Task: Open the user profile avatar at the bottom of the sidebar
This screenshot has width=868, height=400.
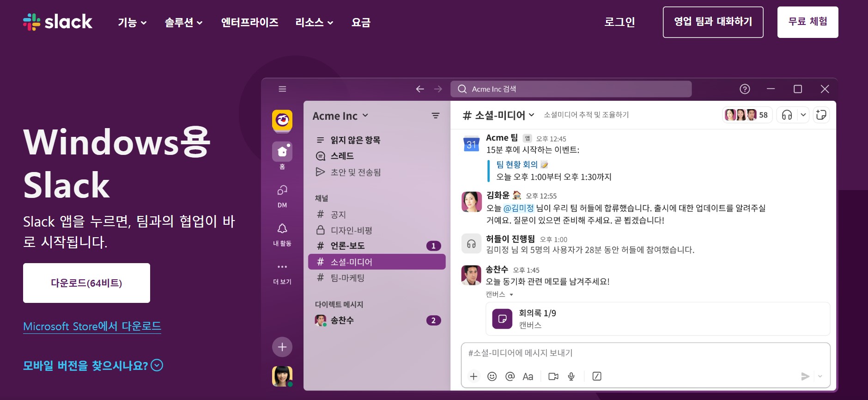Action: pos(282,376)
